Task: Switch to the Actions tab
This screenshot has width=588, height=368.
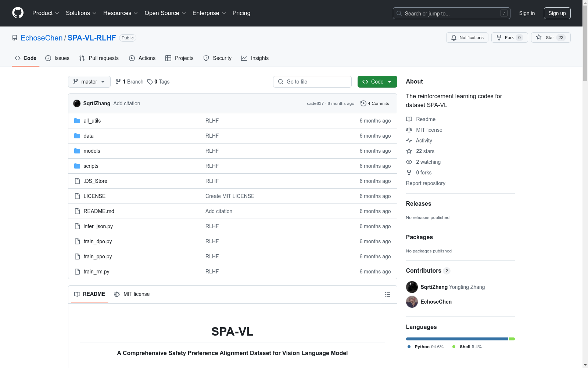Action: [x=142, y=58]
